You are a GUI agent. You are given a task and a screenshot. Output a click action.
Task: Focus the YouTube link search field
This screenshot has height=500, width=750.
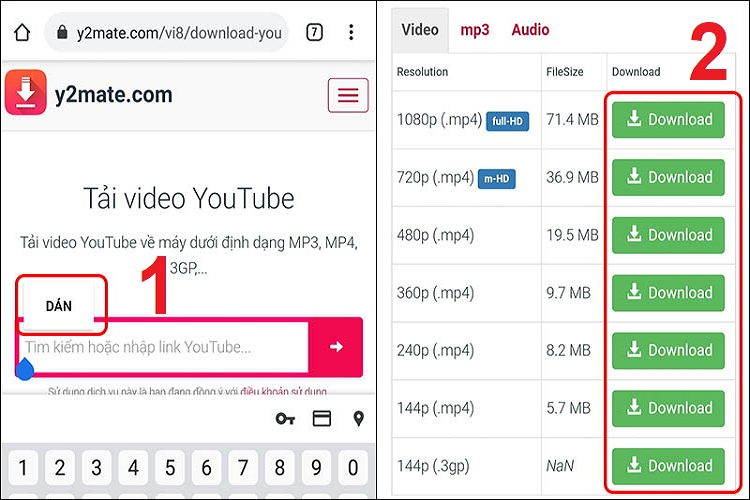(164, 347)
